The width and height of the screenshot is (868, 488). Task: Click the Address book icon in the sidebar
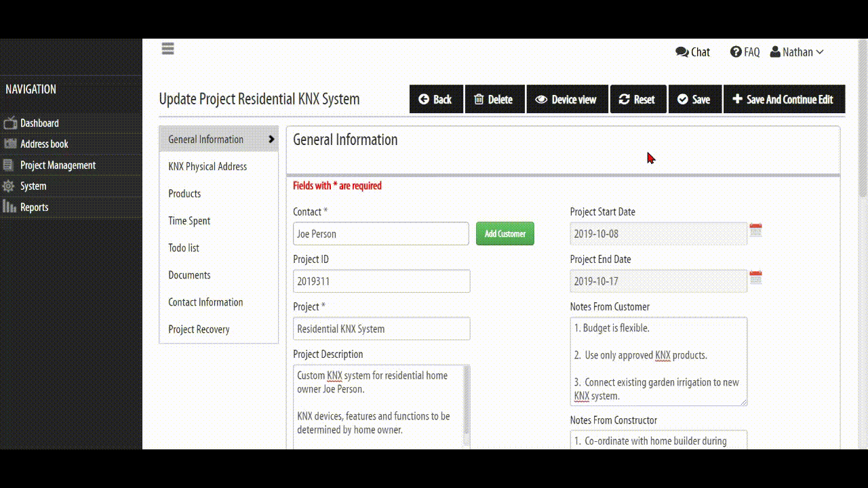tap(9, 144)
